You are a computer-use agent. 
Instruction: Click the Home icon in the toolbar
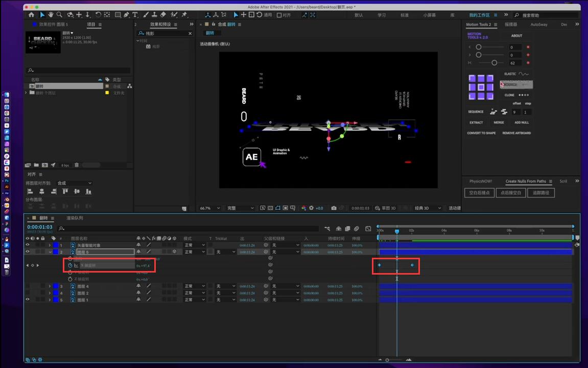click(x=32, y=15)
